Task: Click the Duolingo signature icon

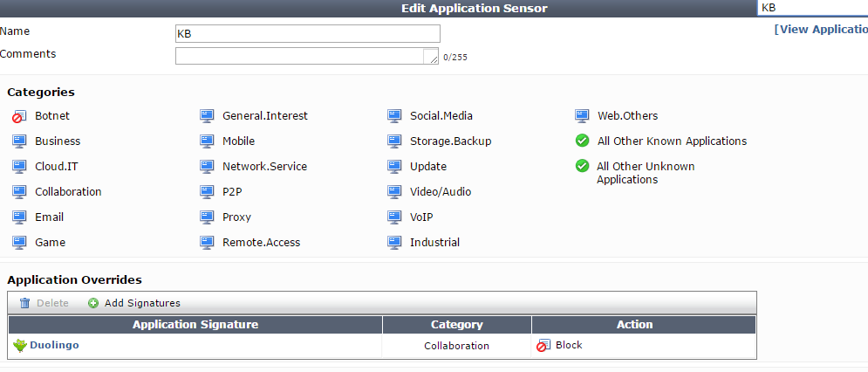Action: (20, 346)
